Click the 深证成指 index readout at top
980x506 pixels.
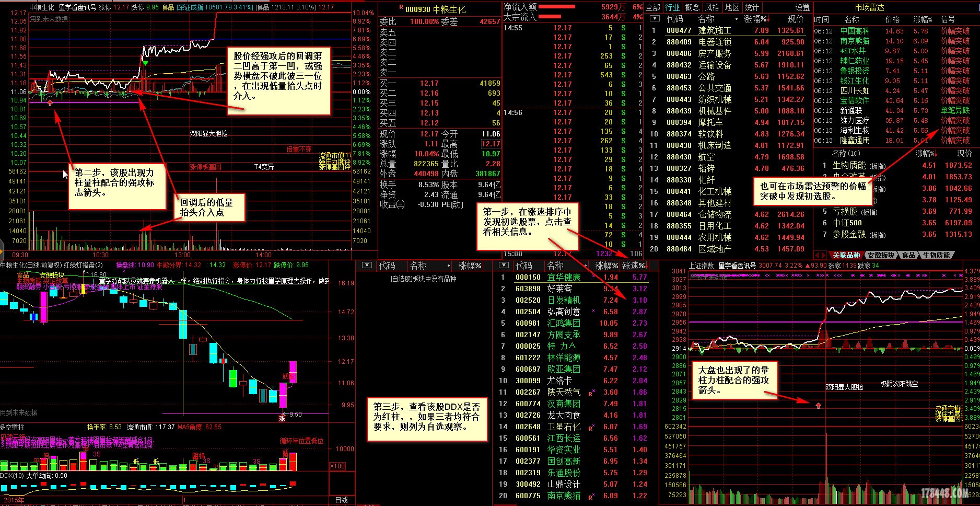click(214, 7)
